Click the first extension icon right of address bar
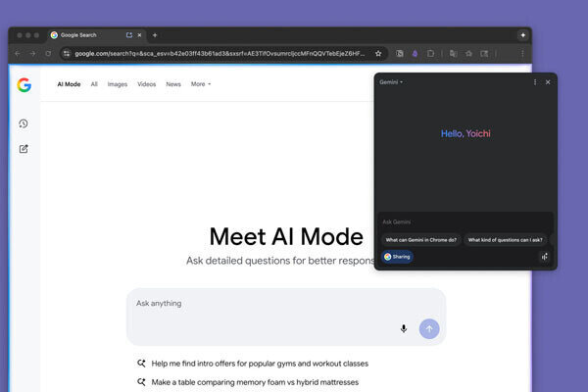Screen dimensions: 588x392 (400, 54)
